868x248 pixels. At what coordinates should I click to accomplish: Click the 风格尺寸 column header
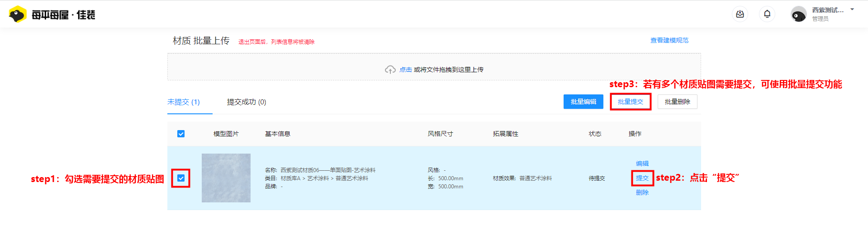click(x=441, y=134)
